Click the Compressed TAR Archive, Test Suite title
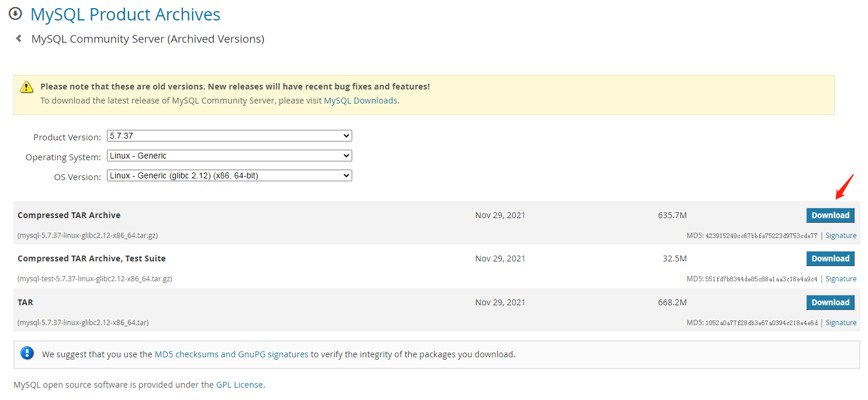The image size is (868, 400). (92, 258)
